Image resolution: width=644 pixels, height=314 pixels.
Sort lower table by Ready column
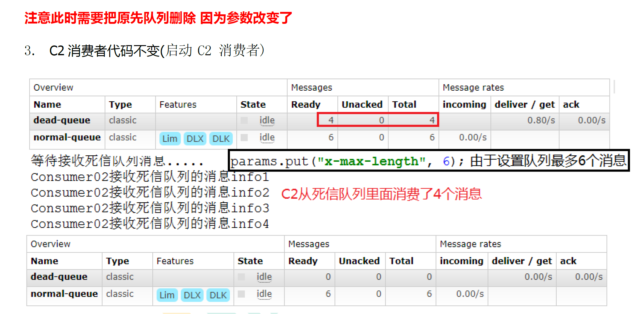(x=303, y=261)
